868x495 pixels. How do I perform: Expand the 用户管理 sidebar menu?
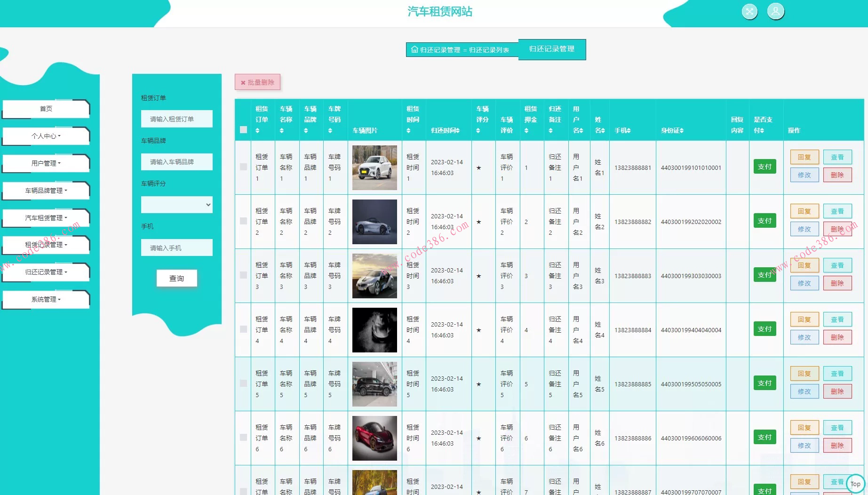[x=46, y=163]
